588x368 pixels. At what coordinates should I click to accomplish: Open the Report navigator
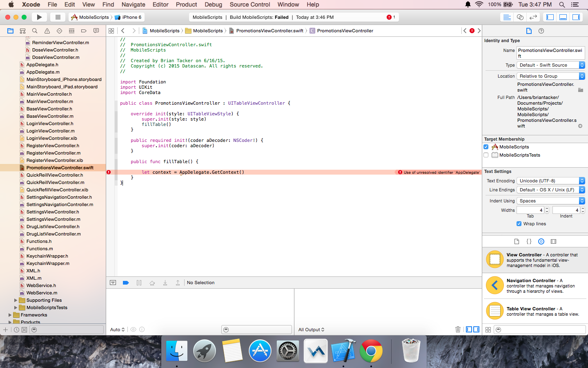click(x=96, y=31)
